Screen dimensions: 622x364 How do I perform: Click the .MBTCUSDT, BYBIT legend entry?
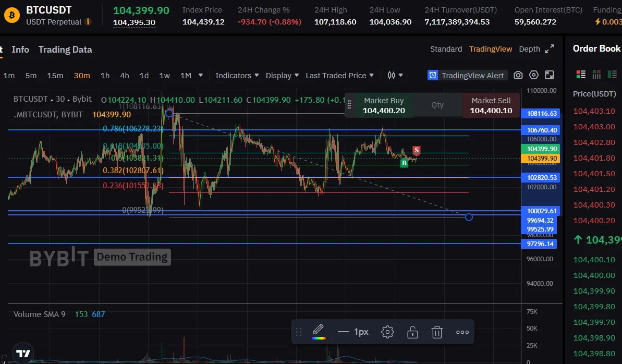pyautogui.click(x=48, y=114)
